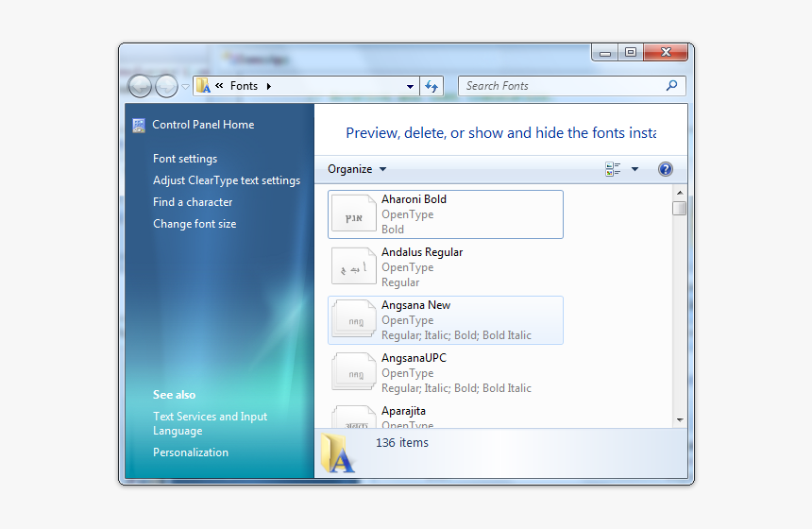Click the magnifier search icon
This screenshot has width=812, height=529.
[x=671, y=85]
